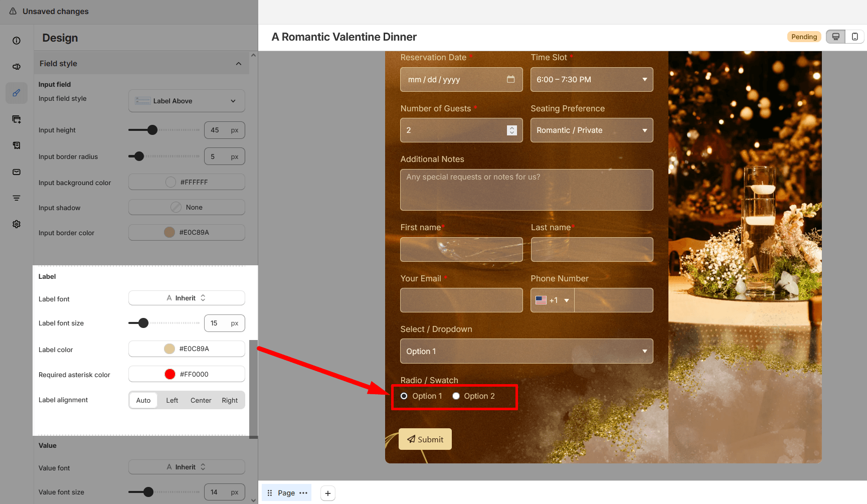The image size is (867, 504).
Task: Open the megaphone announcements sidebar icon
Action: tap(17, 67)
